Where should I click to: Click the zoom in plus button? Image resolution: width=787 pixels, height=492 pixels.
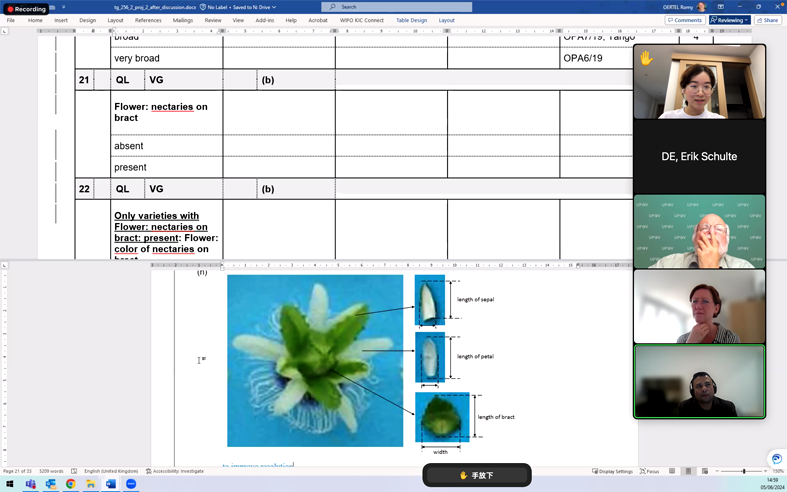pos(765,471)
